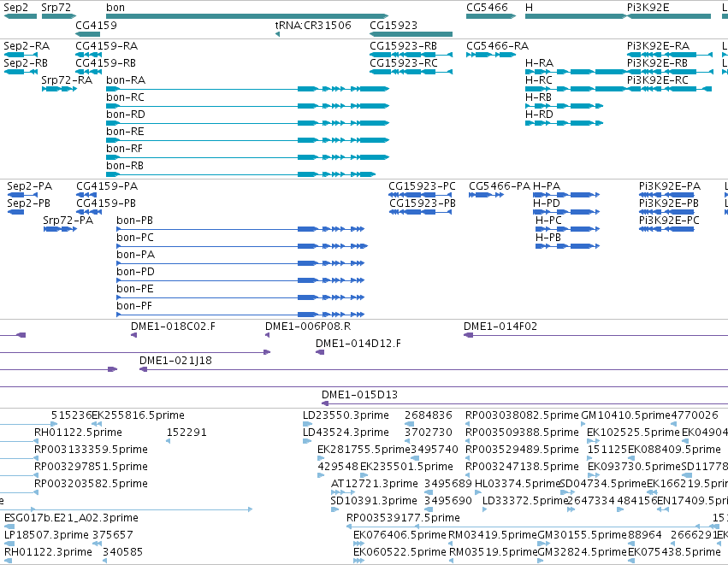This screenshot has width=728, height=565.
Task: Select the CG4159-RB transcript label
Action: pos(105,63)
